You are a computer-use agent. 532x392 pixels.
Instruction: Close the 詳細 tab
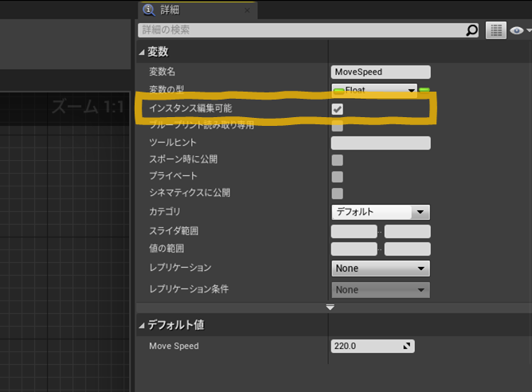click(248, 10)
